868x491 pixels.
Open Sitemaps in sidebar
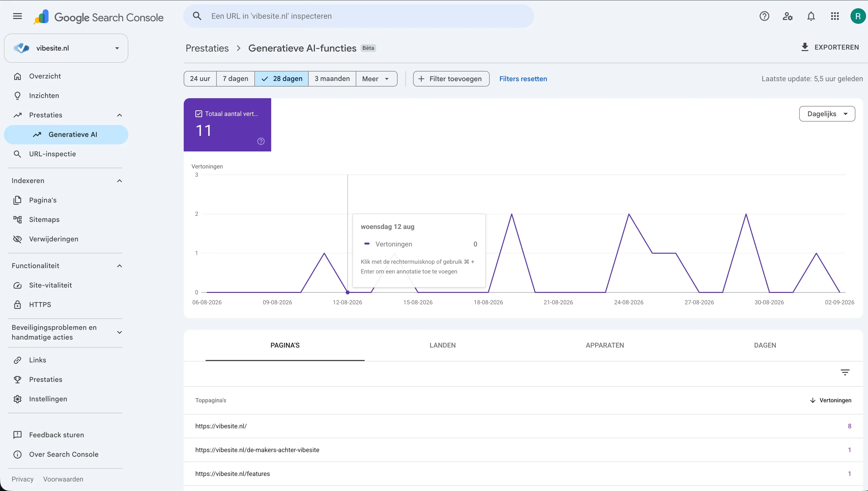(66, 219)
